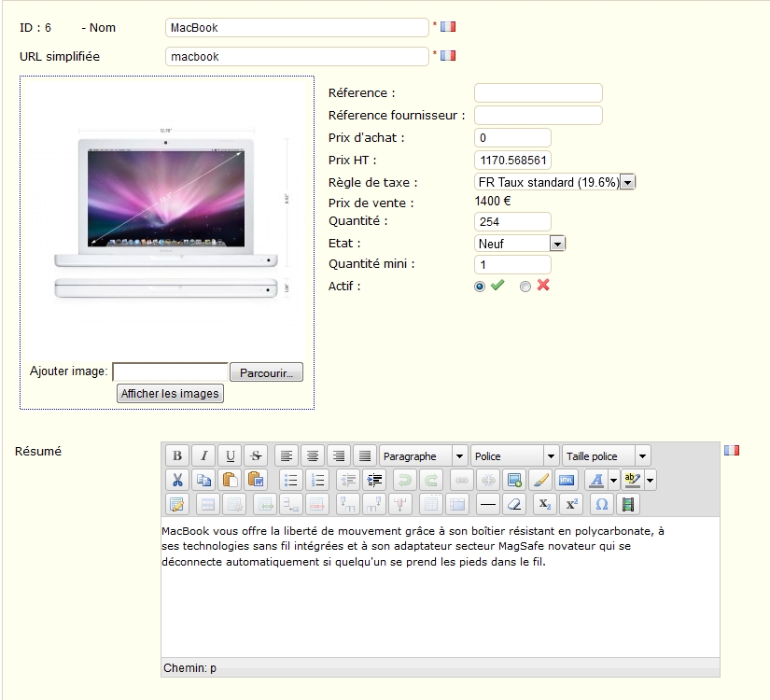The height and width of the screenshot is (700, 770).
Task: Insert a horizontal rule
Action: 487,505
